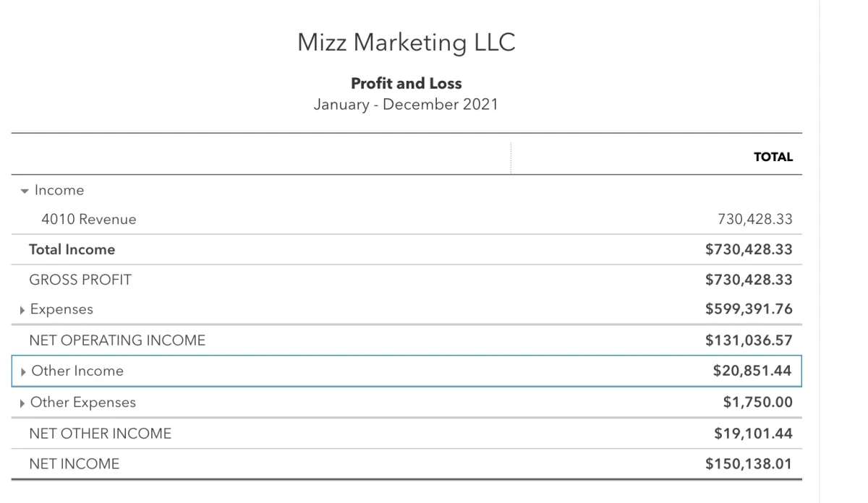
Task: Expand the Other Income row arrow
Action: [25, 371]
